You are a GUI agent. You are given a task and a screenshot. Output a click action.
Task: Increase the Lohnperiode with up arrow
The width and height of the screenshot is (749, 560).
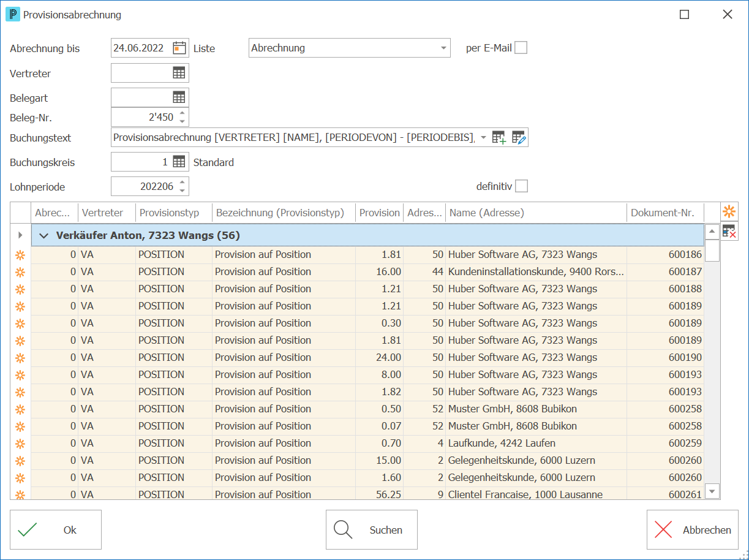point(182,182)
